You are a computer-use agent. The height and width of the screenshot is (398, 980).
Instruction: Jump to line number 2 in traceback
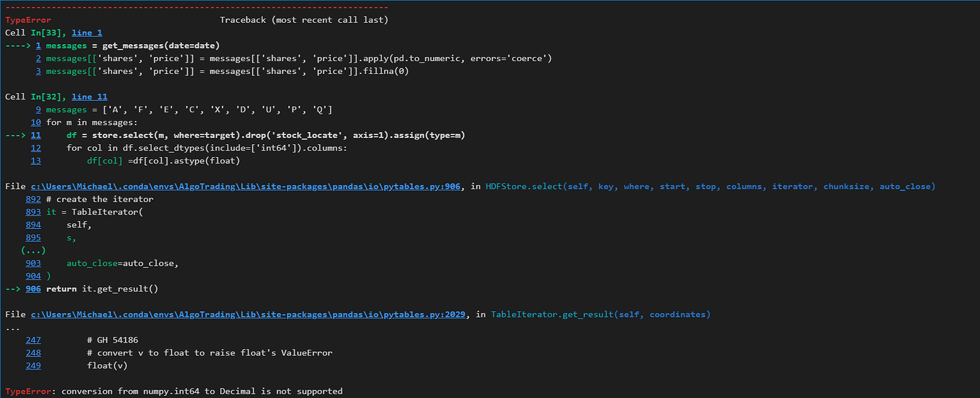pyautogui.click(x=38, y=58)
